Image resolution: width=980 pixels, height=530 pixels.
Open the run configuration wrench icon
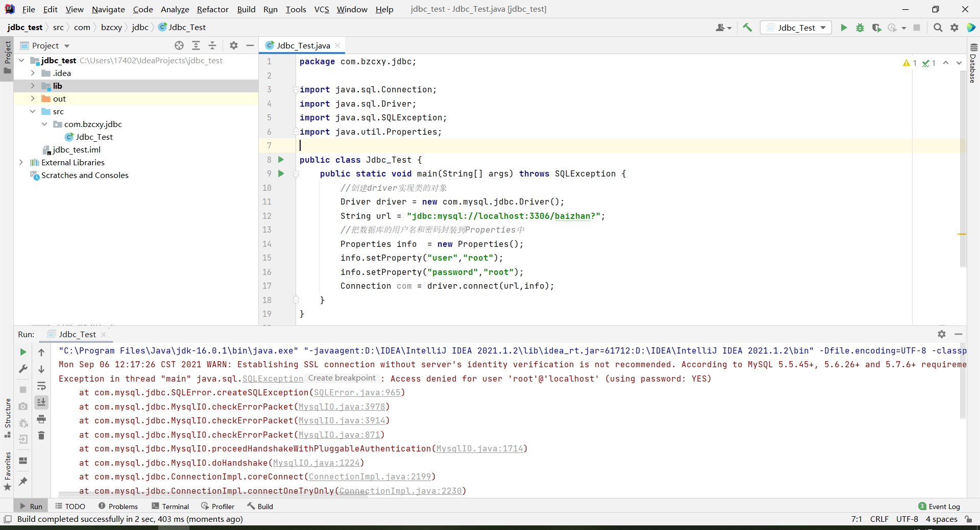click(23, 369)
